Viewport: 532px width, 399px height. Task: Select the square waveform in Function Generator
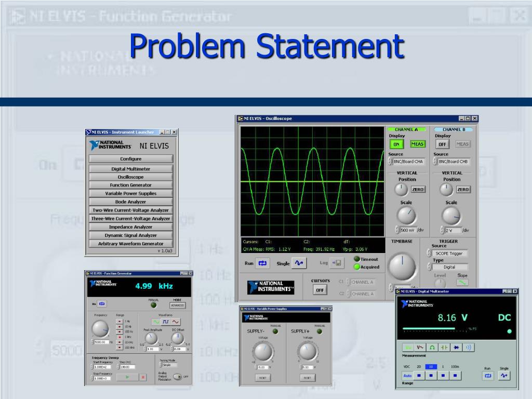tap(166, 322)
